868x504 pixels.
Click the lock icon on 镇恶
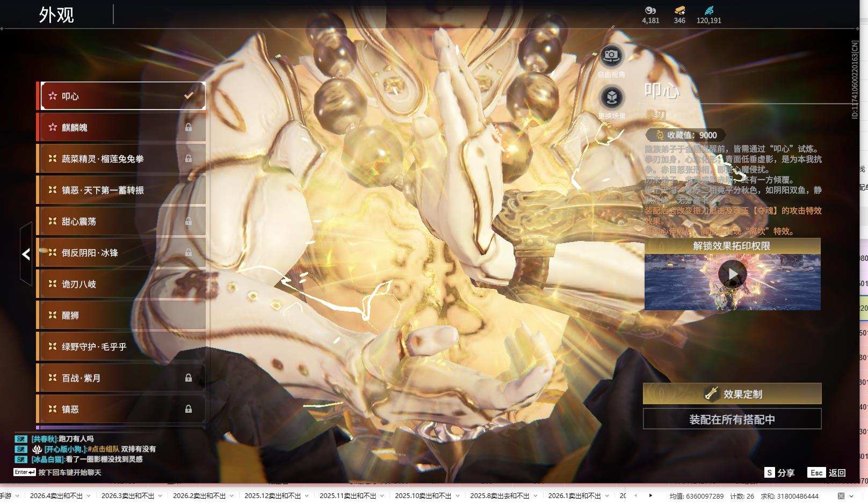189,409
